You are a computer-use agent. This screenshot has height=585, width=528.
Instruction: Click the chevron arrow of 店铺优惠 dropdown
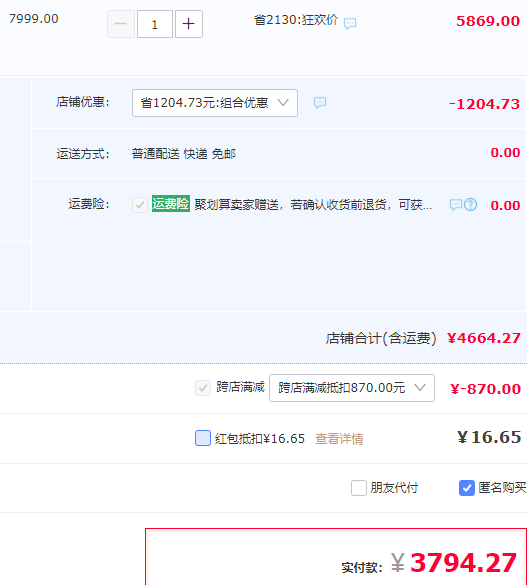click(x=283, y=103)
